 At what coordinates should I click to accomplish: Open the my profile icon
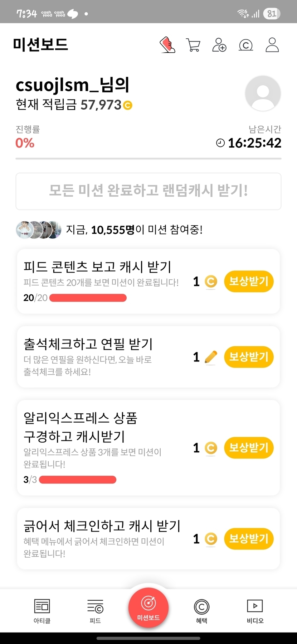[272, 45]
